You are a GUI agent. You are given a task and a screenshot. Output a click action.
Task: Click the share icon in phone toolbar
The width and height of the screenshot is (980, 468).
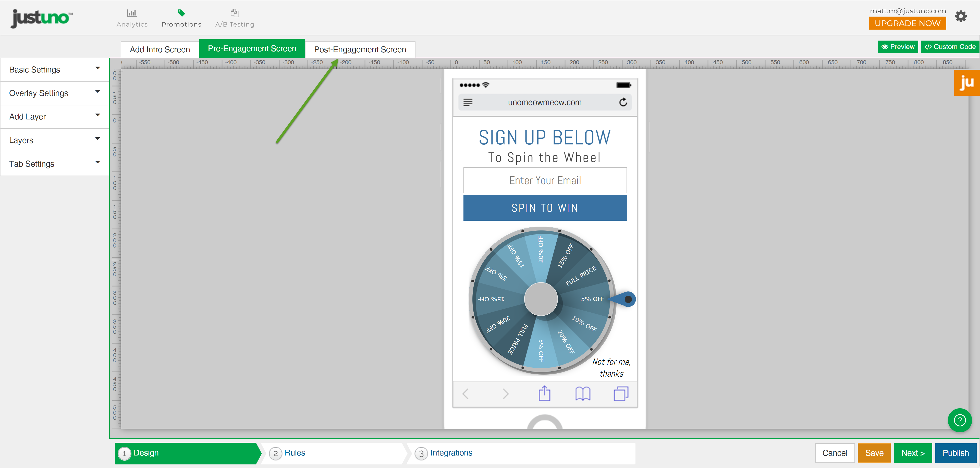coord(544,393)
